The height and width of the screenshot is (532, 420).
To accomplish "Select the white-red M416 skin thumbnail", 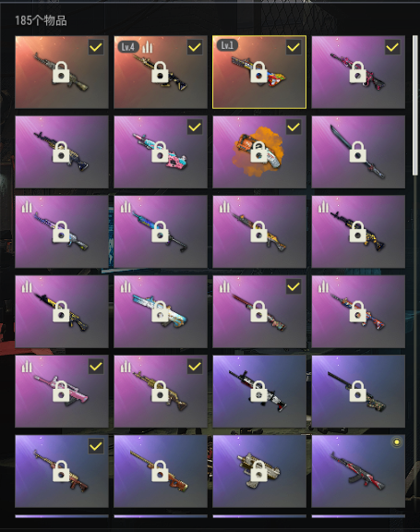I will point(259,392).
